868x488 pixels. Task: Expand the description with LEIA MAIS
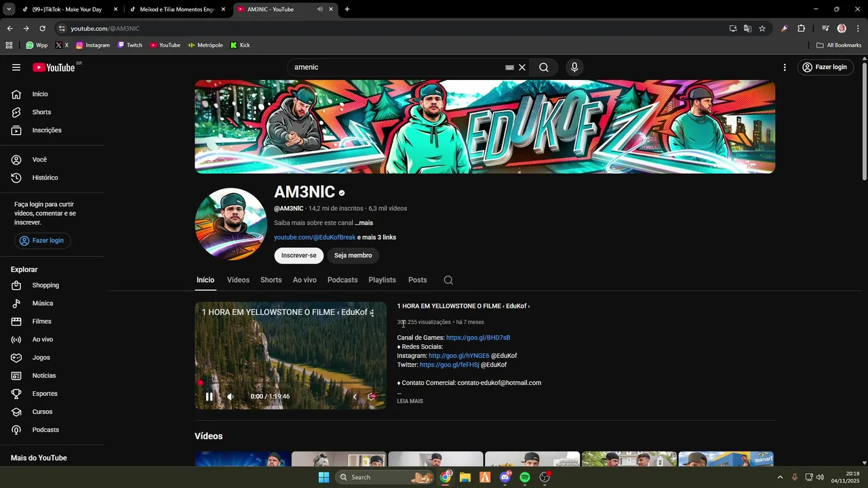click(410, 401)
